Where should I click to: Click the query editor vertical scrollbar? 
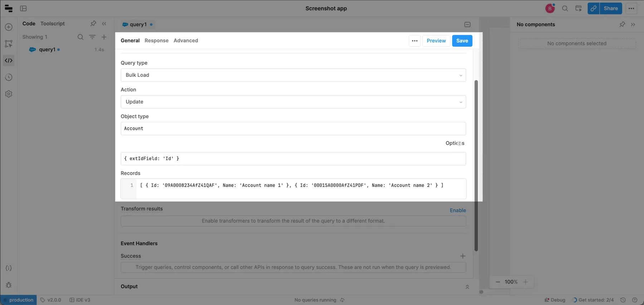pos(476,166)
